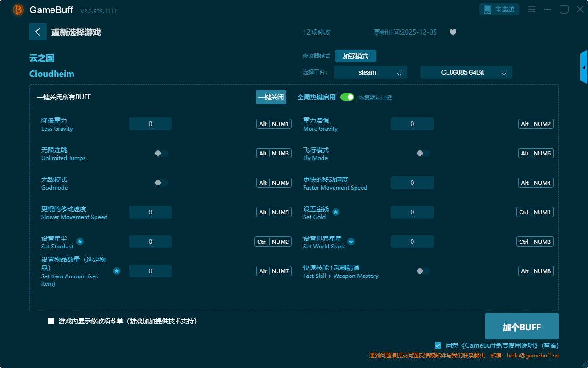Click the Less Gravity value field
This screenshot has width=588, height=368.
point(150,124)
